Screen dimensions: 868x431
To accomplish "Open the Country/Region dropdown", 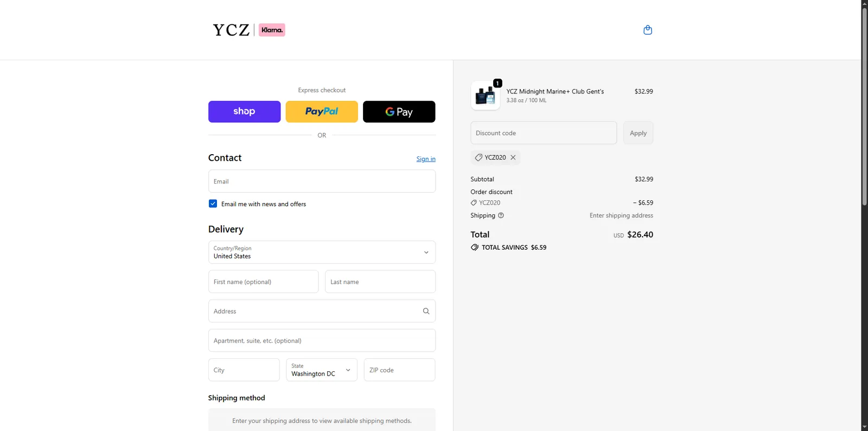I will [322, 252].
